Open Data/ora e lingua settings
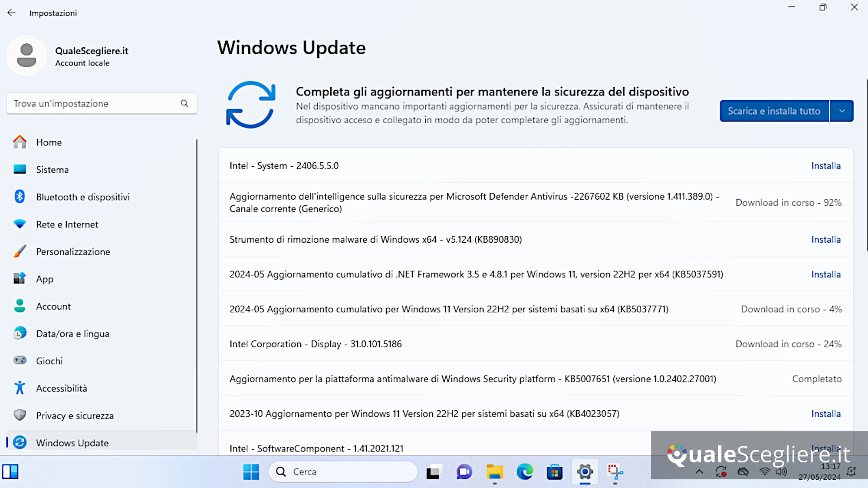This screenshot has height=488, width=868. click(72, 334)
